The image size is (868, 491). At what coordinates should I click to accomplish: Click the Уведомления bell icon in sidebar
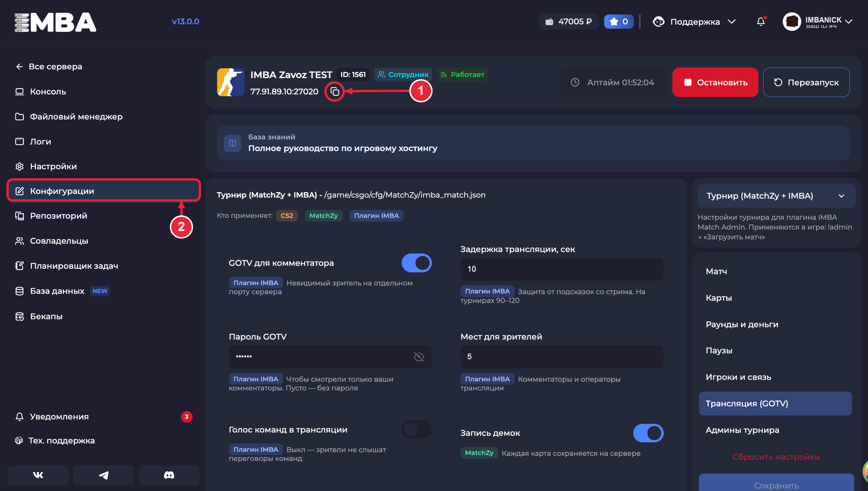tap(20, 417)
